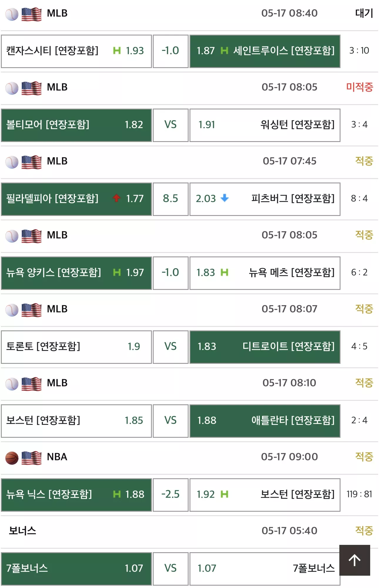Click the 8.5 over/under line cell
This screenshot has width=379, height=588.
tap(171, 199)
